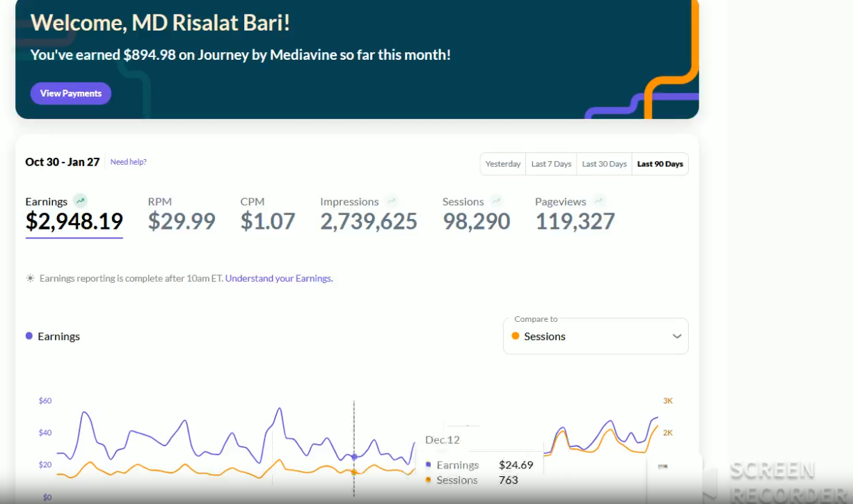Viewport: 853px width, 504px height.
Task: Click the trend arrow icon beside Earnings
Action: tap(81, 201)
